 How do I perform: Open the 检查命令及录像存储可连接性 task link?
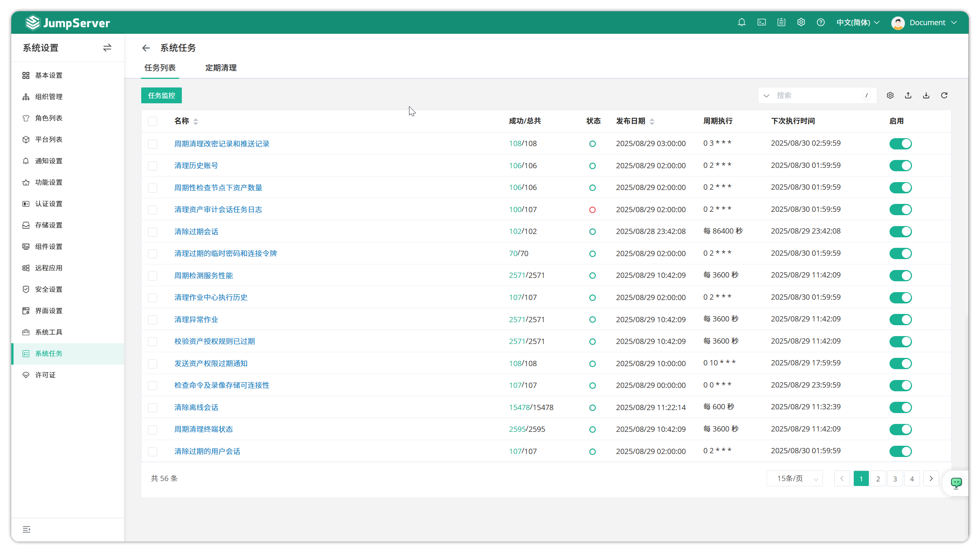point(222,385)
